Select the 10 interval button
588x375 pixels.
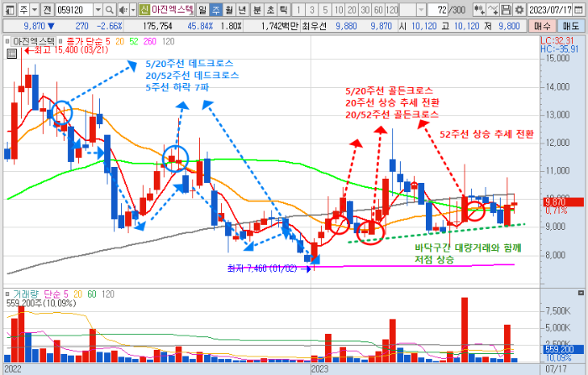tap(339, 10)
